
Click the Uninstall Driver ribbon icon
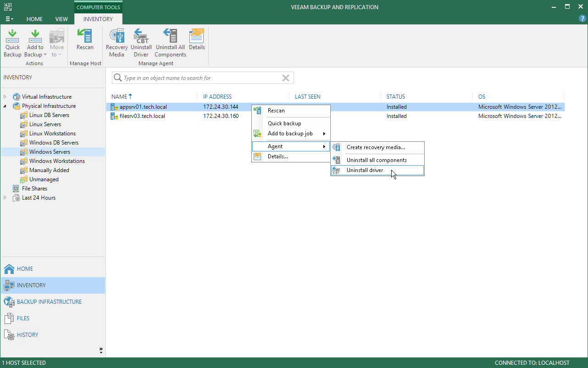click(141, 43)
